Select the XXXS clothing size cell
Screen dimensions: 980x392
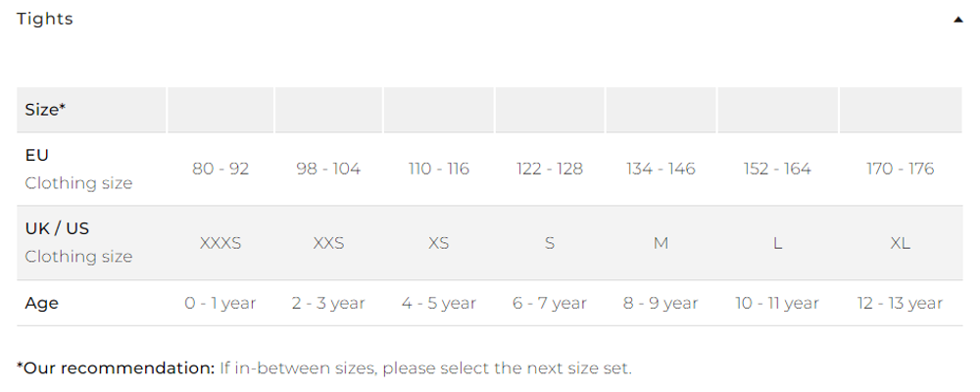tap(220, 243)
